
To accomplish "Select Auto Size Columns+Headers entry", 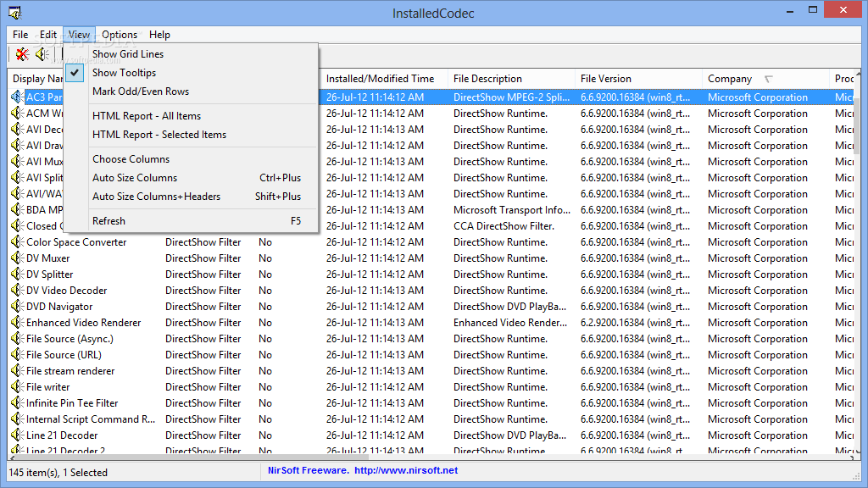I will [x=191, y=197].
